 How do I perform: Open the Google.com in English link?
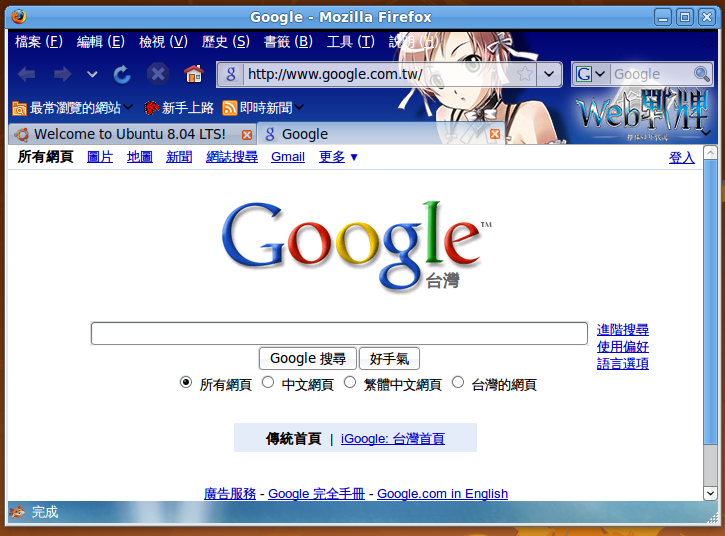point(442,493)
